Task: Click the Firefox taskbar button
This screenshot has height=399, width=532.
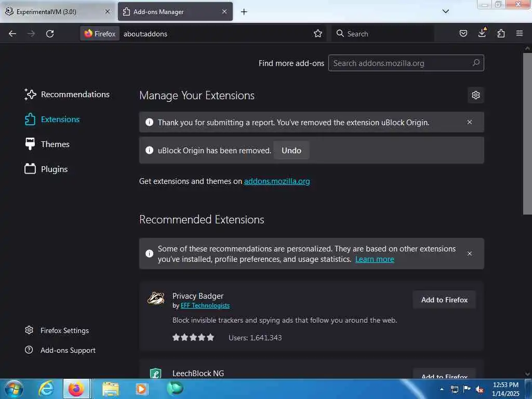Action: point(76,389)
